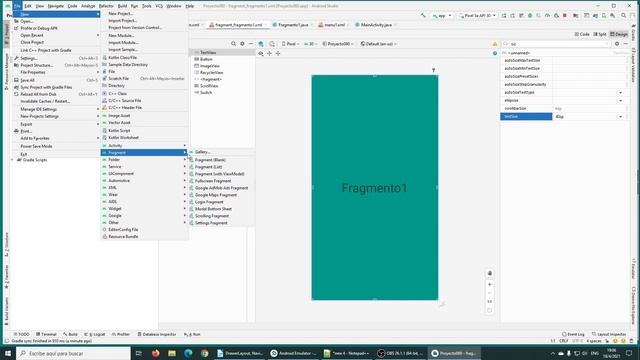The width and height of the screenshot is (640, 360).
Task: Open the Layout Inspector panel
Action: click(x=609, y=334)
